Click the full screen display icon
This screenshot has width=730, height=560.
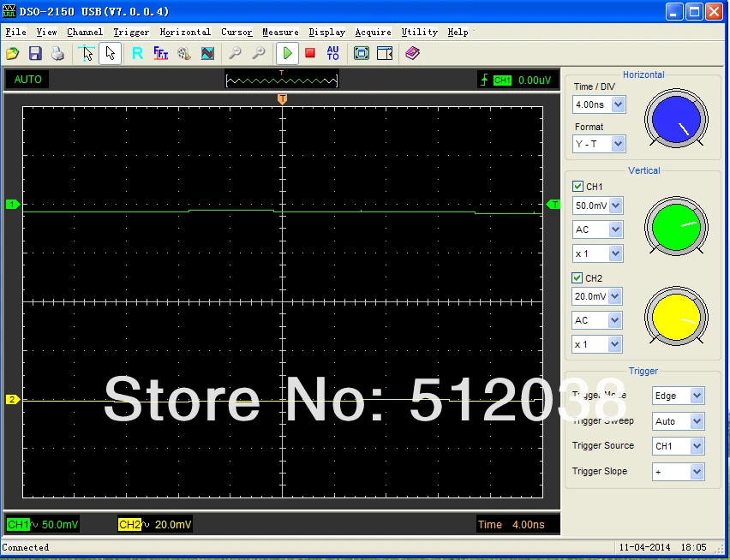362,53
